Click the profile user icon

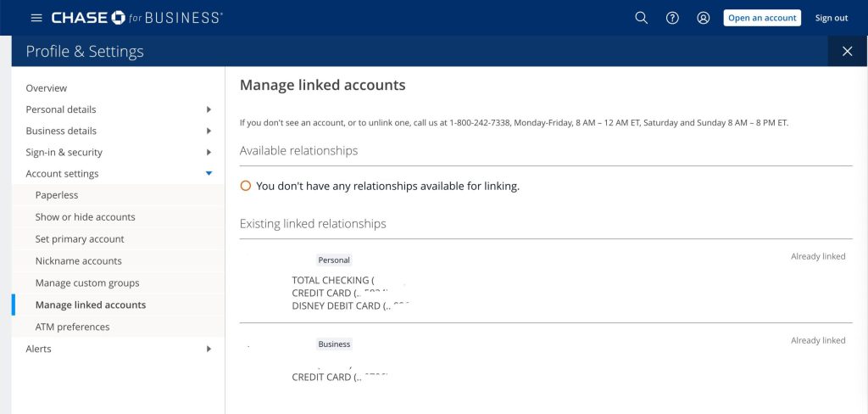pyautogui.click(x=703, y=18)
